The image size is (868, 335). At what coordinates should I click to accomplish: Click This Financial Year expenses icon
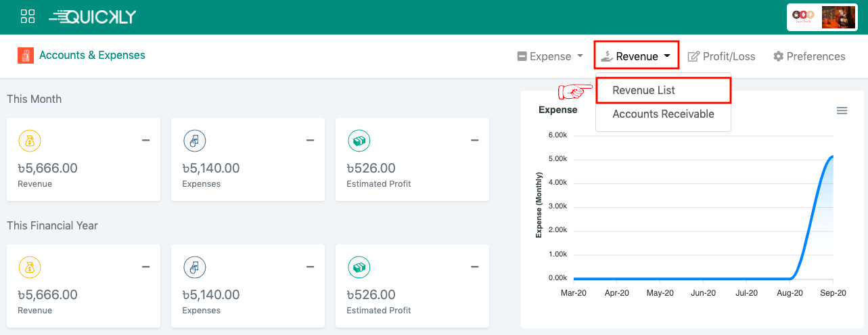194,267
